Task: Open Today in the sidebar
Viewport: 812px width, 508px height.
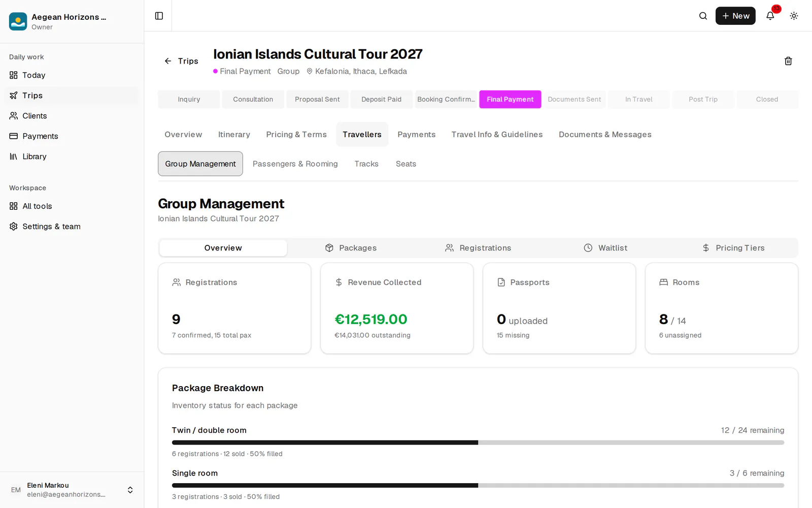Action: pyautogui.click(x=72, y=75)
